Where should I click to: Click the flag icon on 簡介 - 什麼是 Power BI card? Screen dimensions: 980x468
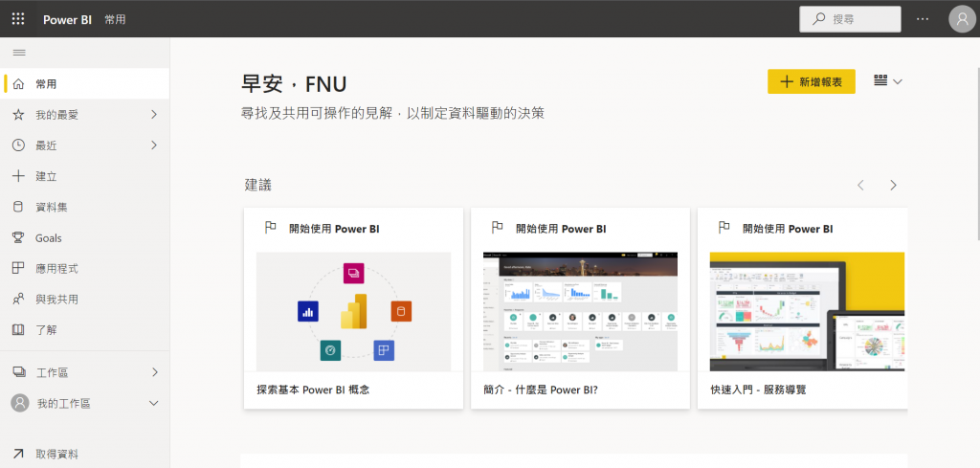(497, 228)
